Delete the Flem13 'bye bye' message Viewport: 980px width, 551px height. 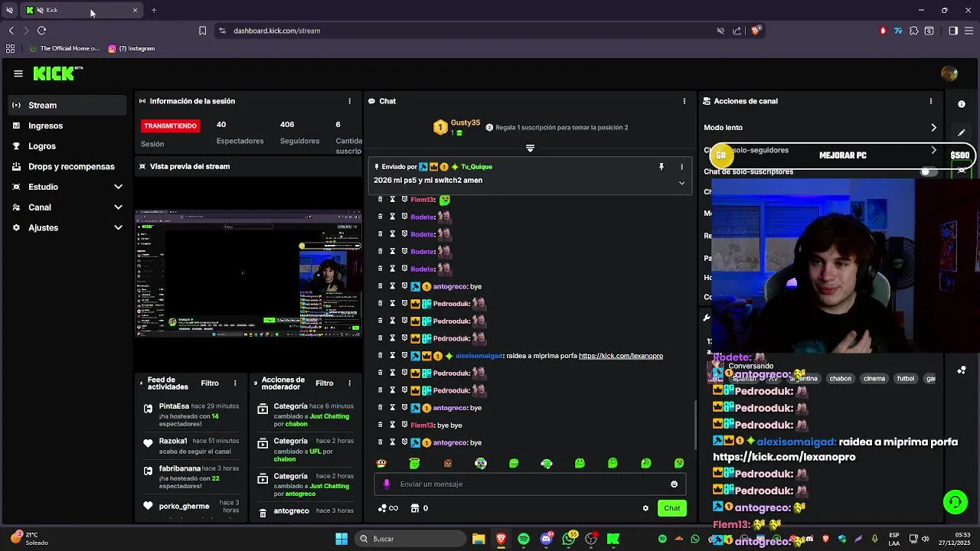380,425
